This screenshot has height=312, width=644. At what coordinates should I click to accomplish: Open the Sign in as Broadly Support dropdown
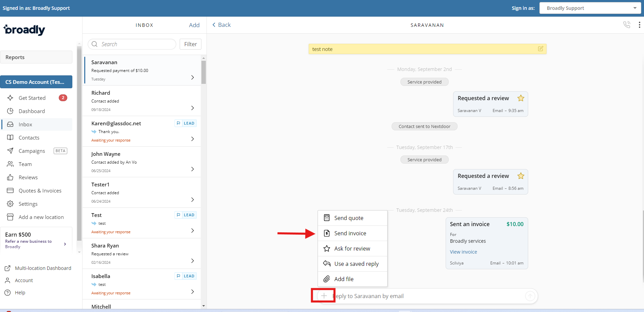590,8
